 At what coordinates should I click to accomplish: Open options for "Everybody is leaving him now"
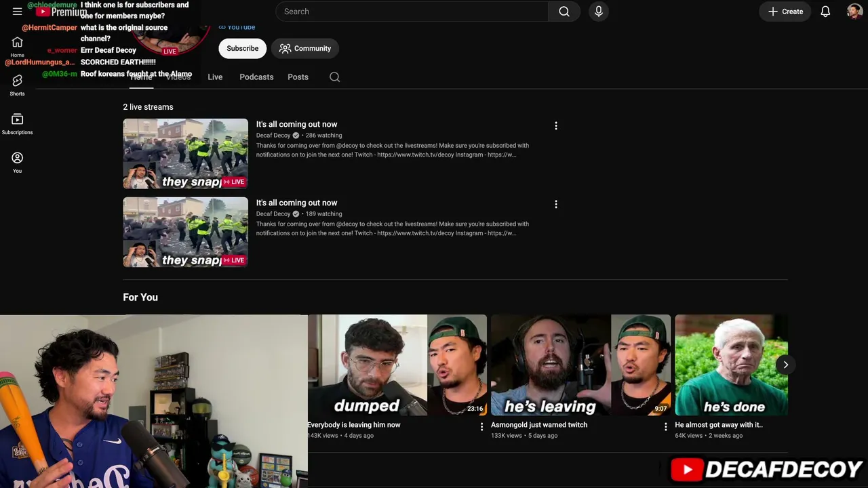point(482,427)
